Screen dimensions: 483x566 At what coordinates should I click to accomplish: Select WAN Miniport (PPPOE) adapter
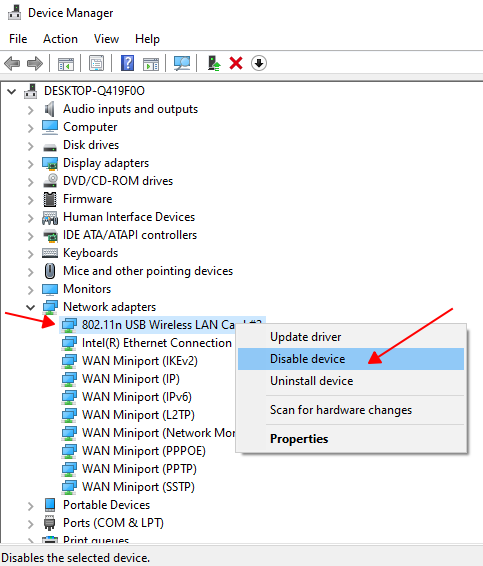144,451
